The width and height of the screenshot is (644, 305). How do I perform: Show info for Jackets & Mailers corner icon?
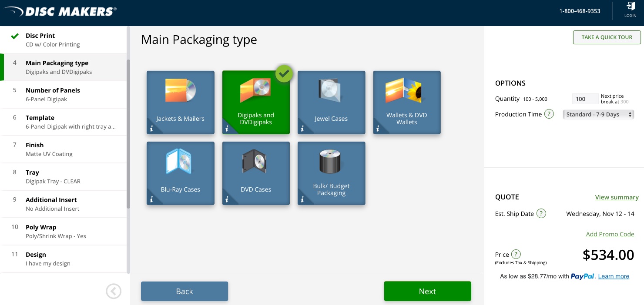click(151, 129)
